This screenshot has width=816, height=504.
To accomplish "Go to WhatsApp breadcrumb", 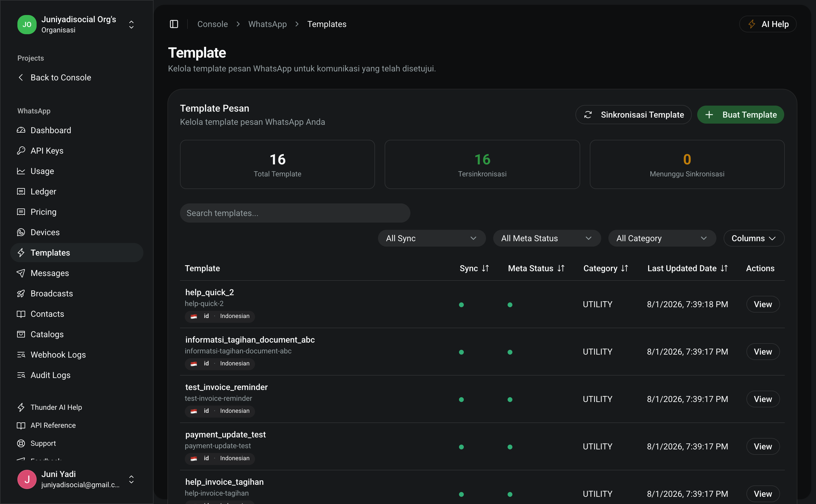I will tap(267, 24).
